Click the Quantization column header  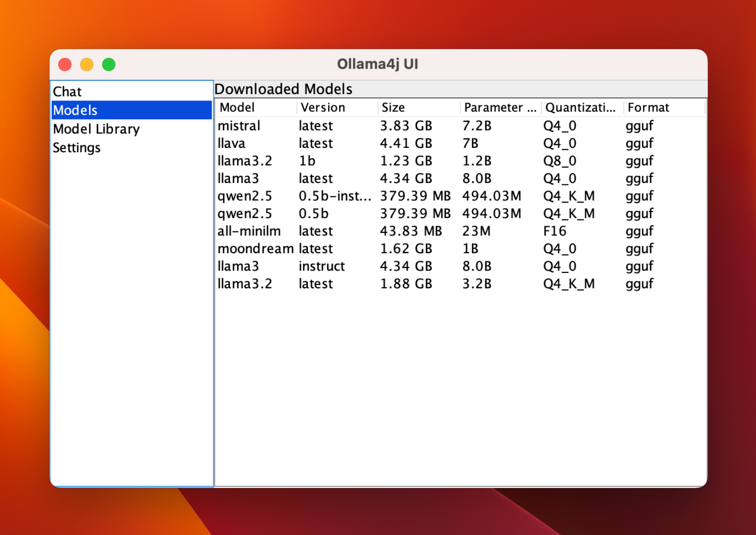[x=580, y=108]
